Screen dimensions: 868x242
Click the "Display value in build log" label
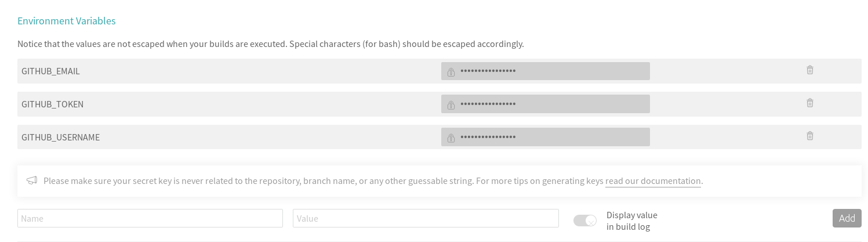(631, 221)
